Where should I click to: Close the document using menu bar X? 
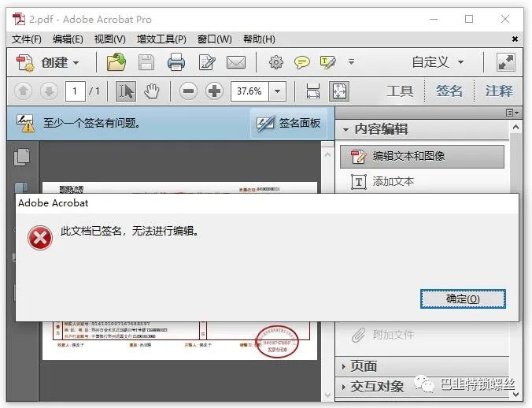[515, 39]
